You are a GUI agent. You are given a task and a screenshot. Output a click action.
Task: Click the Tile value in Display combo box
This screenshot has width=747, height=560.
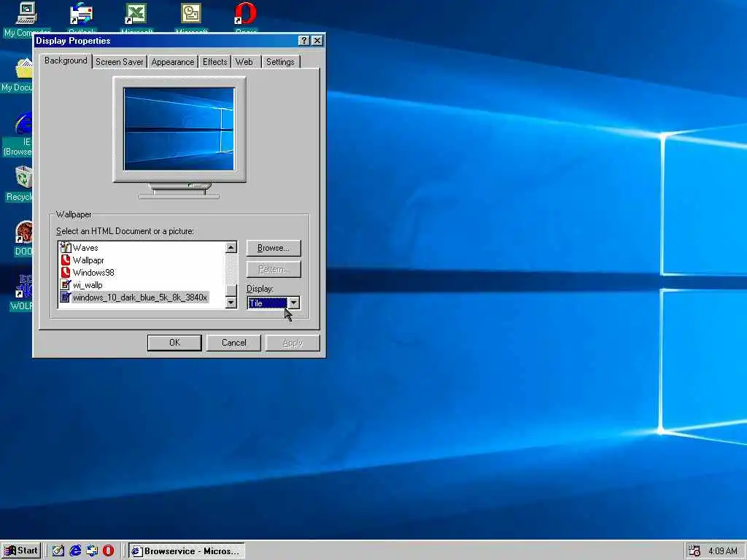pyautogui.click(x=267, y=303)
